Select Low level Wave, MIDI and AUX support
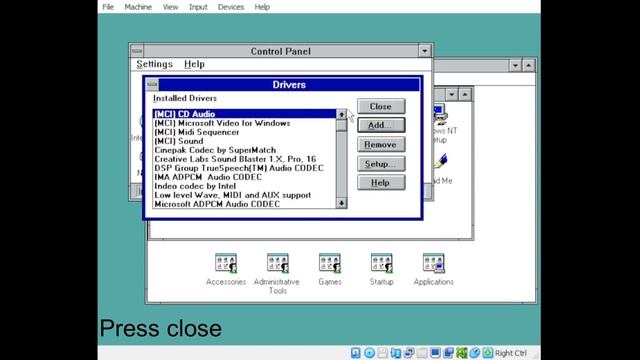This screenshot has width=640, height=360. click(x=244, y=195)
